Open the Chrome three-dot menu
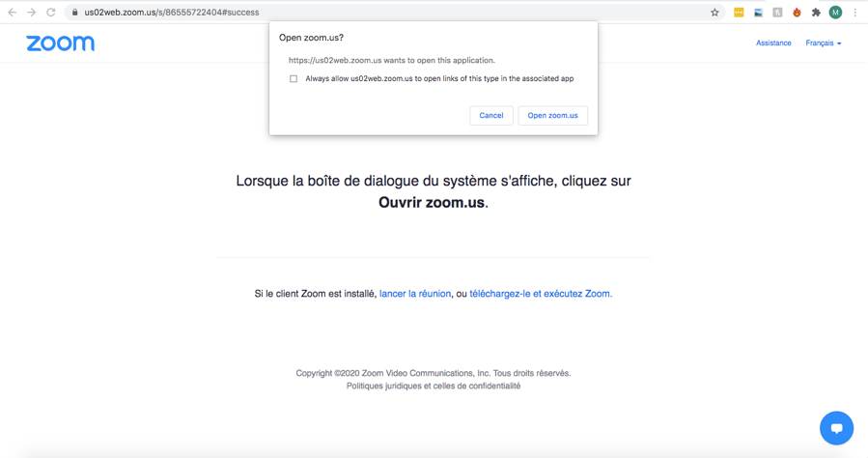 coord(854,13)
